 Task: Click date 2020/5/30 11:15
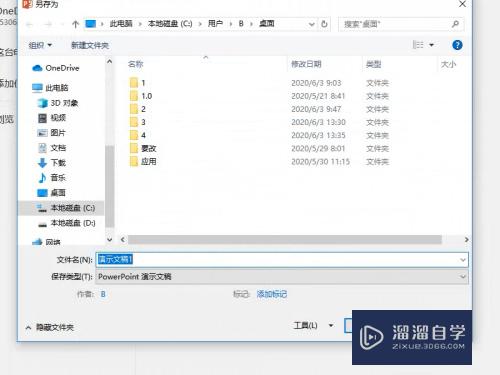pos(320,162)
